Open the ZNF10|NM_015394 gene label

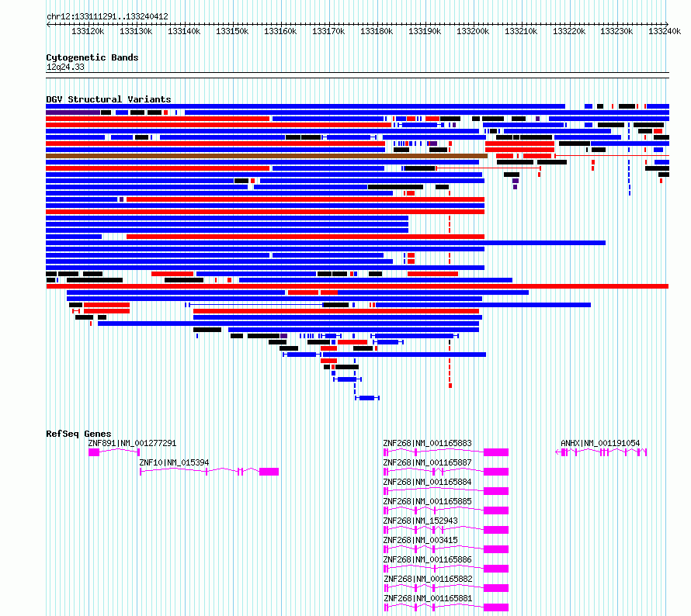(x=174, y=462)
